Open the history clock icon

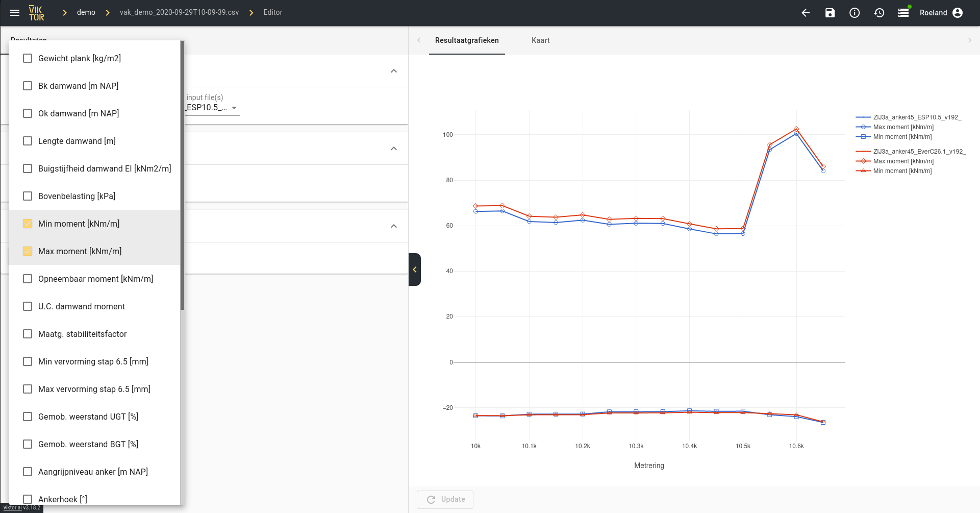click(x=879, y=13)
